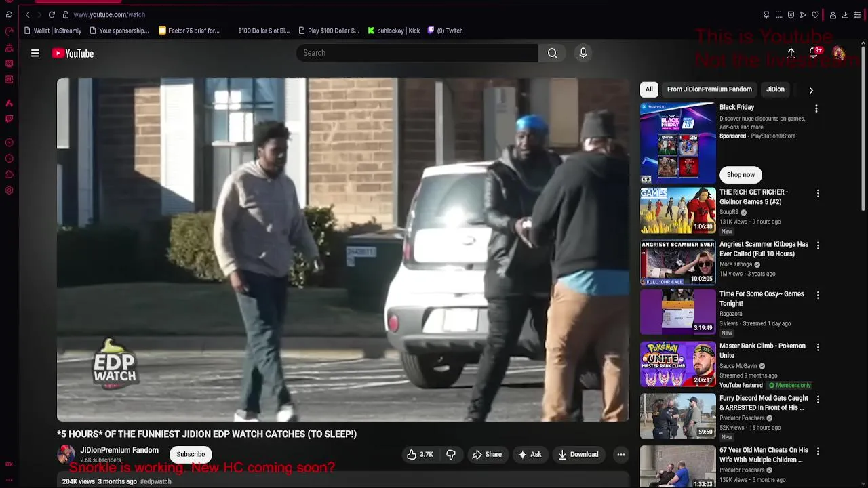Open options for Angriest Scammer Kitboga video
The image size is (868, 488).
tap(818, 245)
